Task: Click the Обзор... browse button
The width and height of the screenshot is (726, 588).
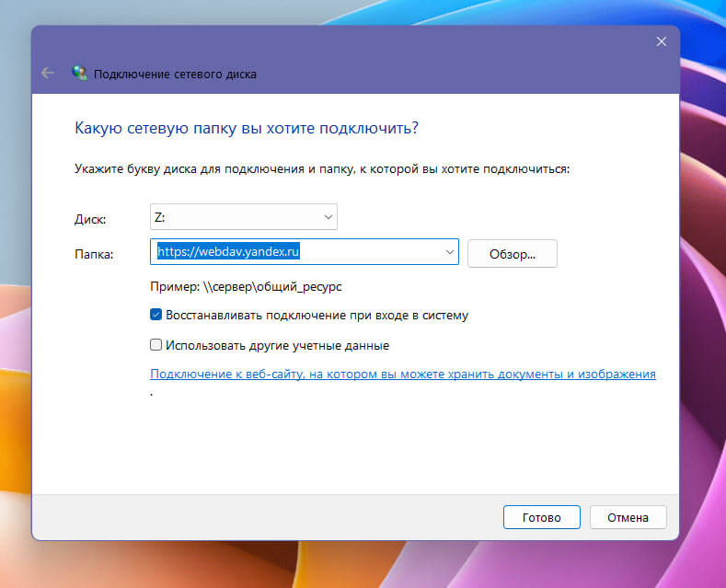Action: [x=513, y=254]
